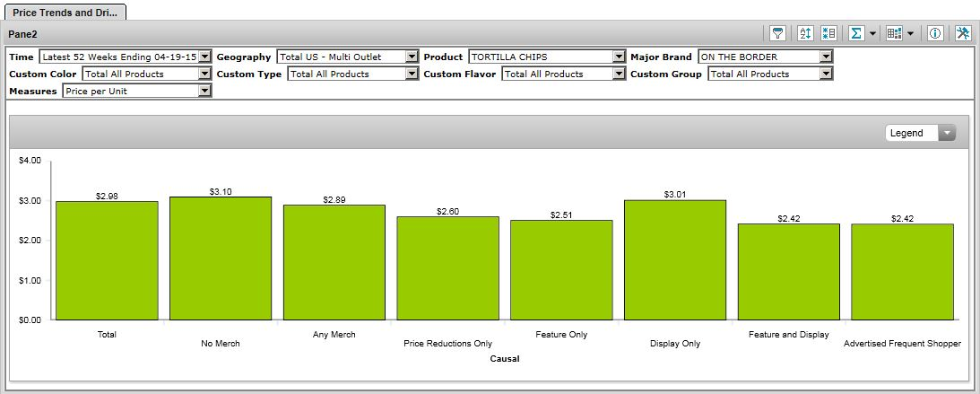Viewport: 980px width, 394px height.
Task: Open the Sigma totals dropdown arrow
Action: click(872, 33)
